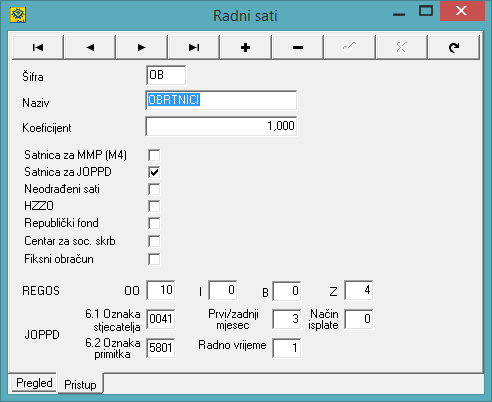Go to the first record
The height and width of the screenshot is (402, 492).
[x=38, y=47]
